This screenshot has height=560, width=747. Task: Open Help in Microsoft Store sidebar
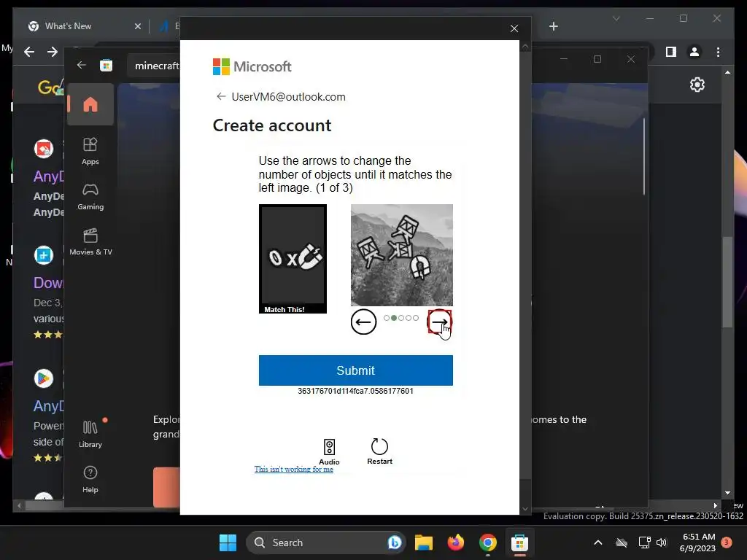coord(90,480)
